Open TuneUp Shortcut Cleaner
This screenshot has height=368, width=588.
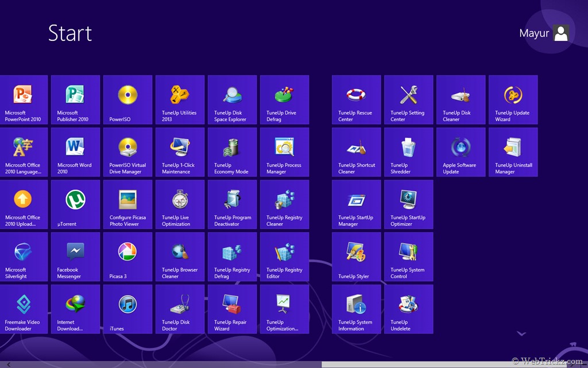pos(356,152)
